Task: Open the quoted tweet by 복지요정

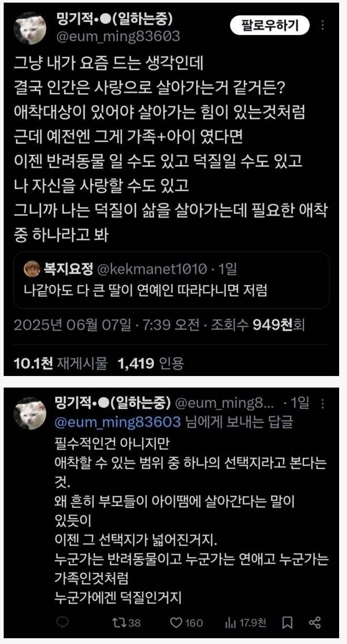Action: click(172, 280)
